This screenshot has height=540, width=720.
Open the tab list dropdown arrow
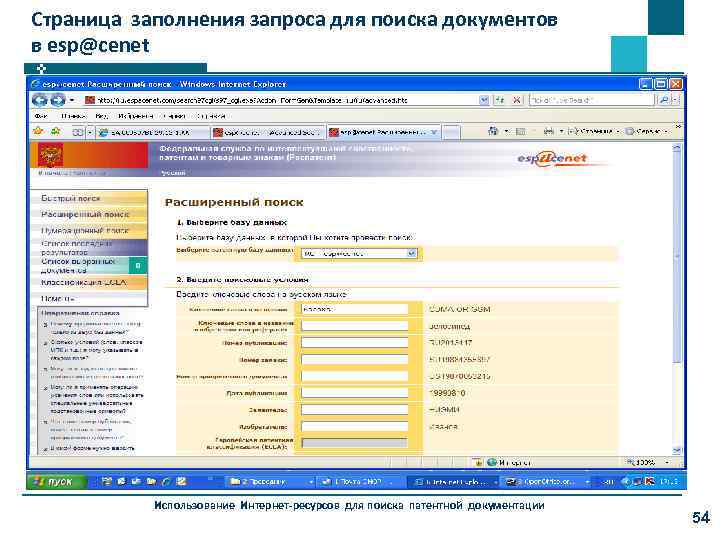90,132
